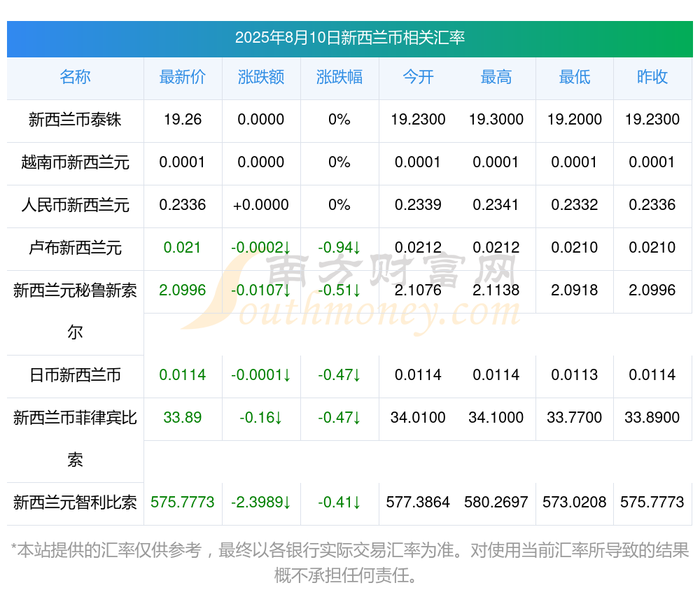
Task: Select the 最高 column header
Action: [496, 77]
